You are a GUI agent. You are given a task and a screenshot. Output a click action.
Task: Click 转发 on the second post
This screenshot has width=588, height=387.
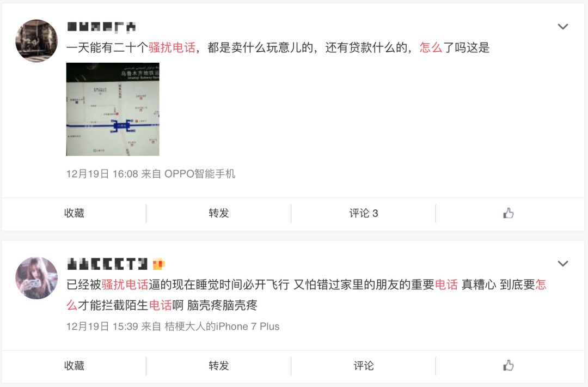tap(219, 366)
